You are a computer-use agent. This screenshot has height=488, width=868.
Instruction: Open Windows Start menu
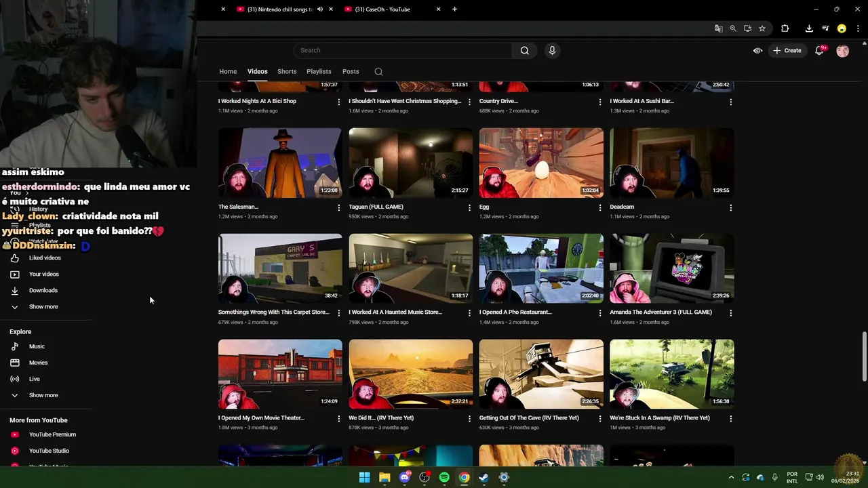coord(364,478)
